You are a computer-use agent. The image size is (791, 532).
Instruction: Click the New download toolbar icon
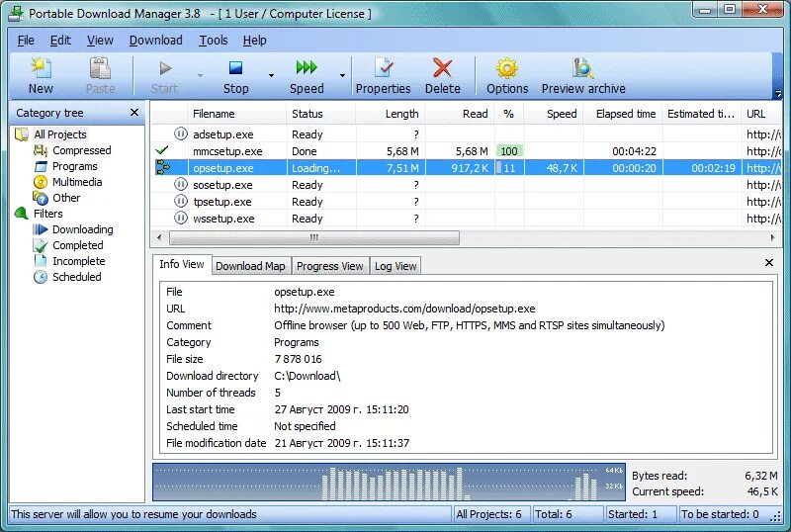(41, 67)
